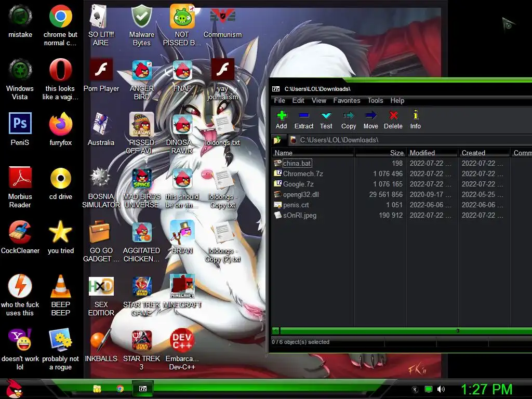Open the Info toolbar button
532x399 pixels.
point(415,120)
